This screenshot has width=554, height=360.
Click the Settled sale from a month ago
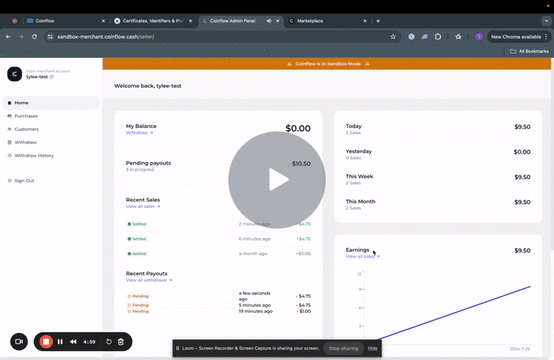coord(218,254)
